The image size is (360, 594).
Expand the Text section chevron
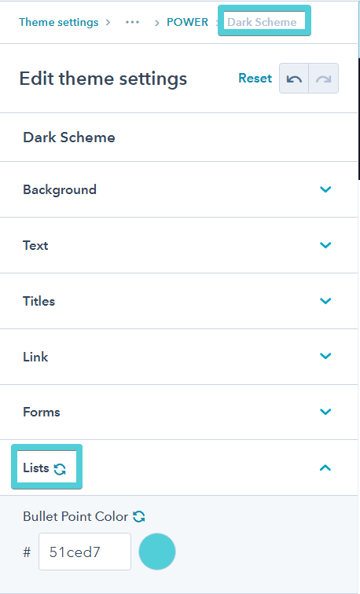click(x=326, y=245)
